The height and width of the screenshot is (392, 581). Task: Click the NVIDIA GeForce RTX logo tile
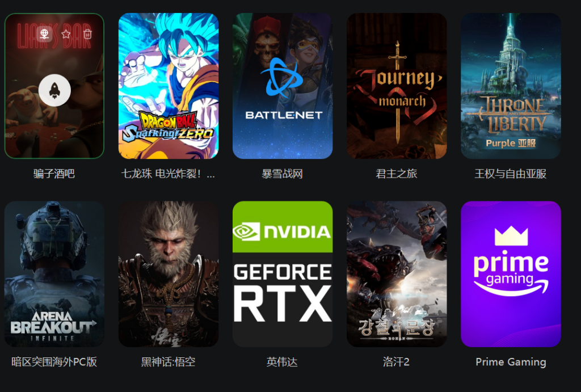point(283,274)
